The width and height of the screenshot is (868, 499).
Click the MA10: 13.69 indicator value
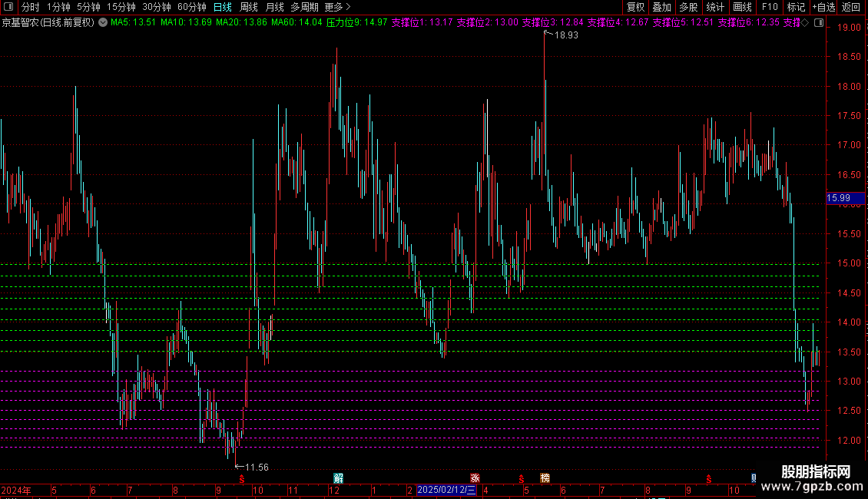(186, 23)
